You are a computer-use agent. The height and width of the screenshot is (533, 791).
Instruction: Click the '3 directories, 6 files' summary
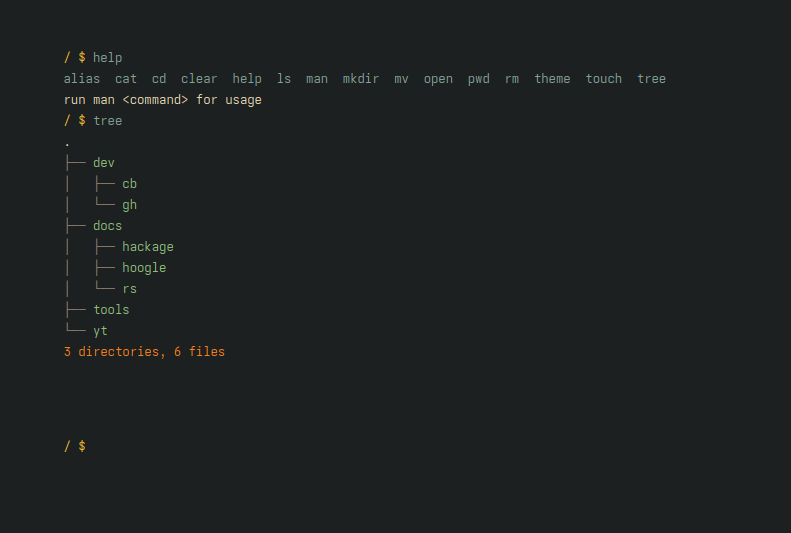pyautogui.click(x=144, y=352)
